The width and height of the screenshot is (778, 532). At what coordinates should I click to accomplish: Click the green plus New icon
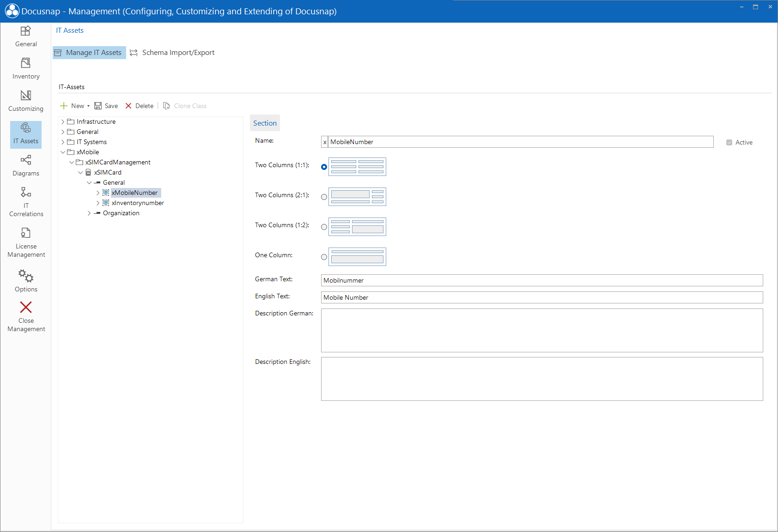[64, 106]
